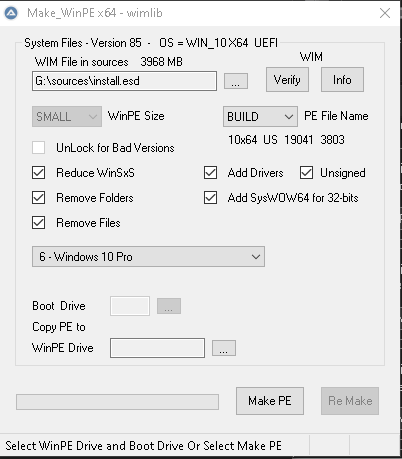The image size is (402, 459).
Task: Disable Add Drivers checkbox
Action: click(211, 173)
